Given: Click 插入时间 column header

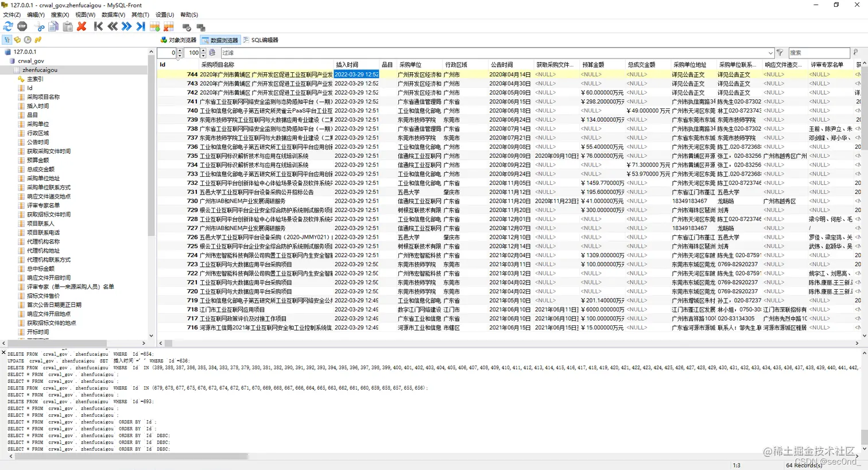Looking at the screenshot, I should (356, 65).
